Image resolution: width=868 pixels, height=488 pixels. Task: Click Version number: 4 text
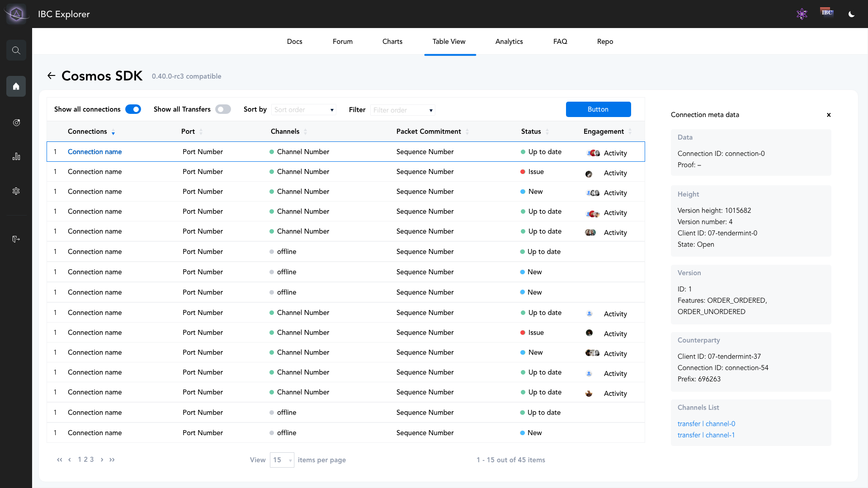coord(705,222)
